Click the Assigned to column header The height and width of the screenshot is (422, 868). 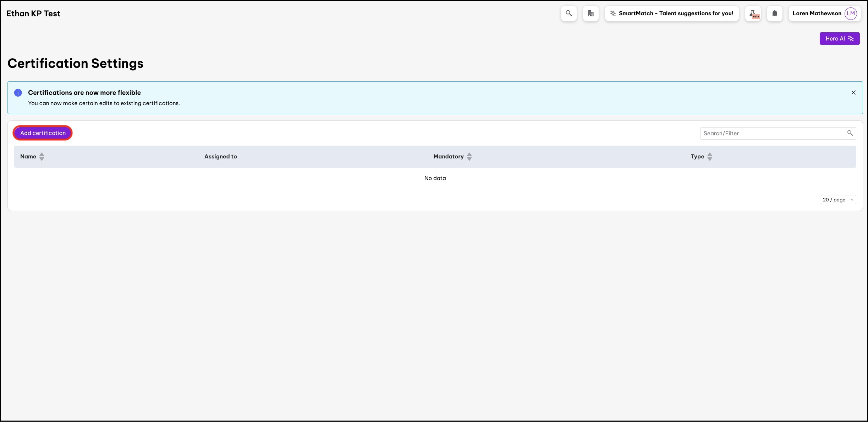pyautogui.click(x=220, y=157)
